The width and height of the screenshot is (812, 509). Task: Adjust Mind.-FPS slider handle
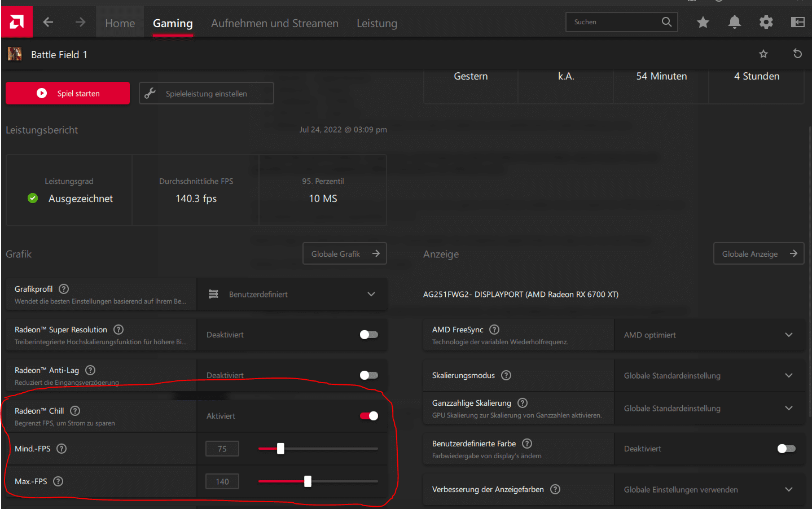pos(280,449)
